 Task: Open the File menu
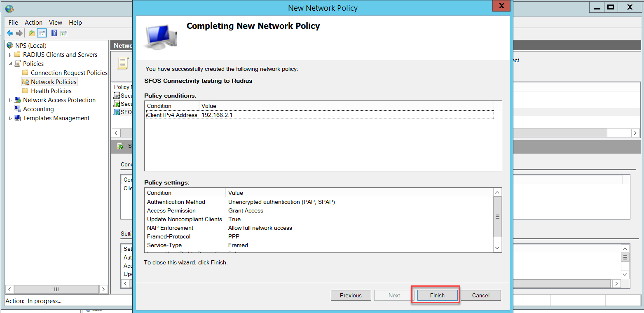click(14, 23)
